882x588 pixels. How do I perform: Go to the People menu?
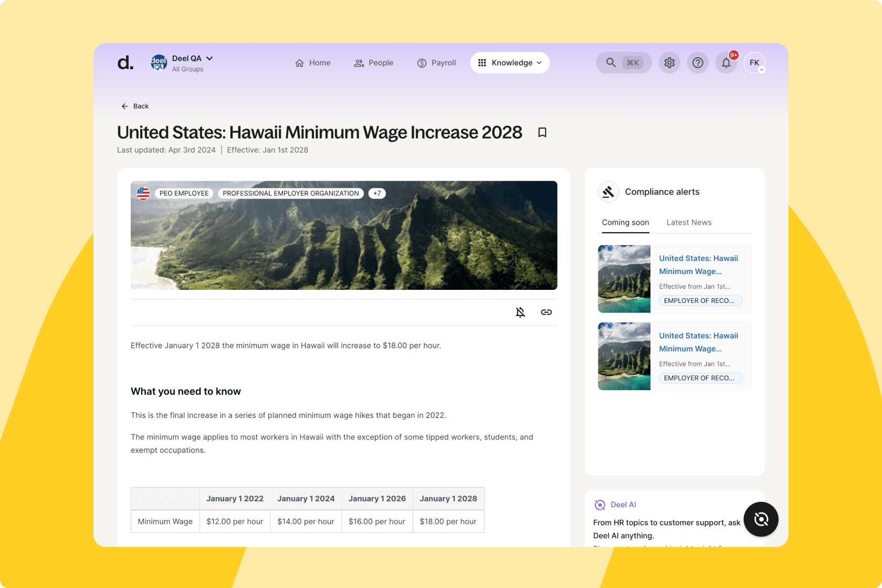[x=374, y=63]
